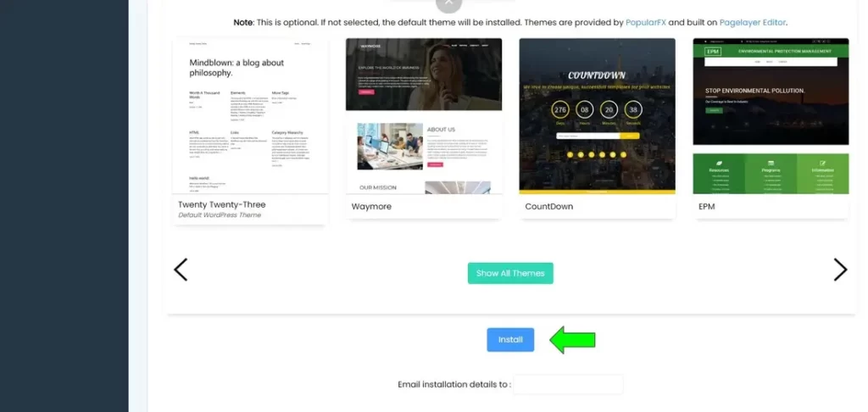Click the green arrow pointing at Install
Viewport: 868px width, 412px height.
[573, 340]
